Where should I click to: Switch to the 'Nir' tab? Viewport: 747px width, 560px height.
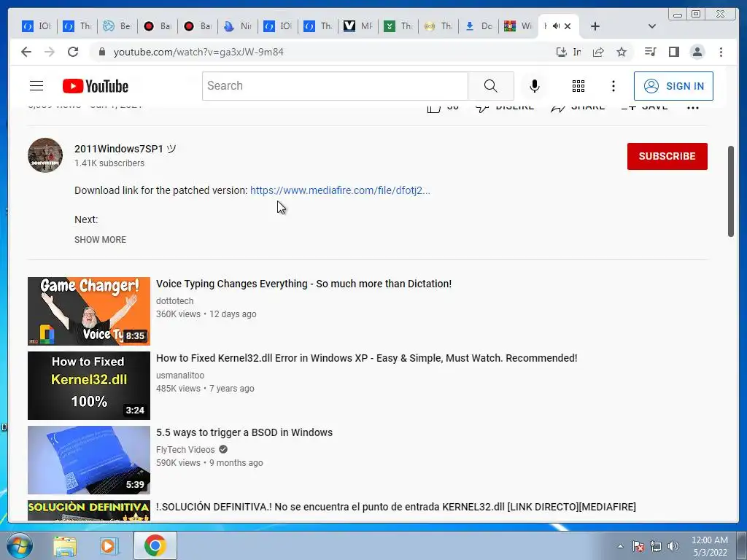coord(238,26)
